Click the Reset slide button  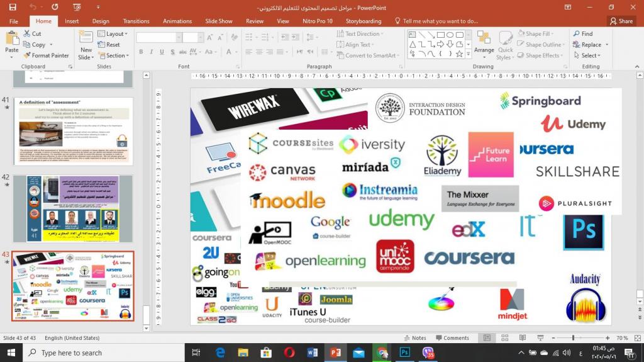109,45
